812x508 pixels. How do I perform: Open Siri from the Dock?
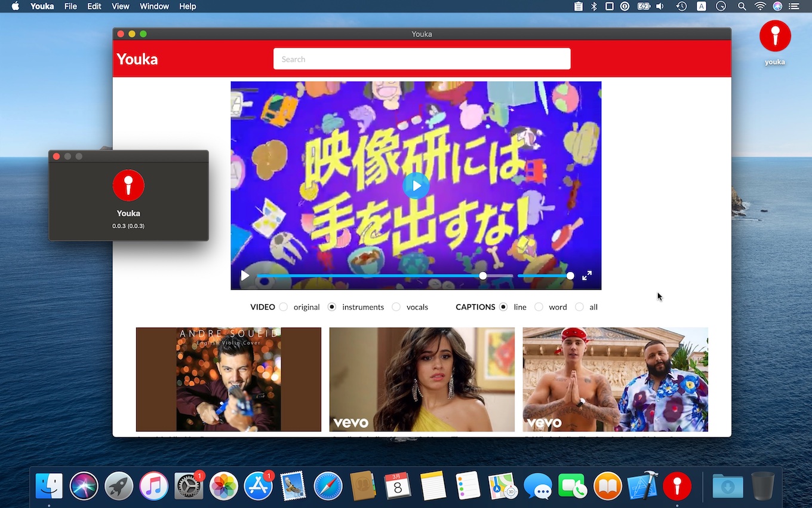[84, 486]
